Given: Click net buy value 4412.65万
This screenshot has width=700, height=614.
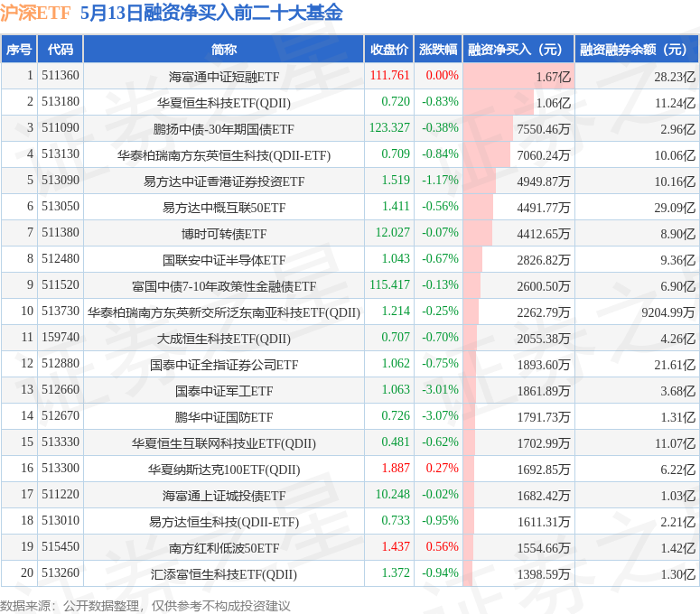Looking at the screenshot, I should tap(544, 234).
